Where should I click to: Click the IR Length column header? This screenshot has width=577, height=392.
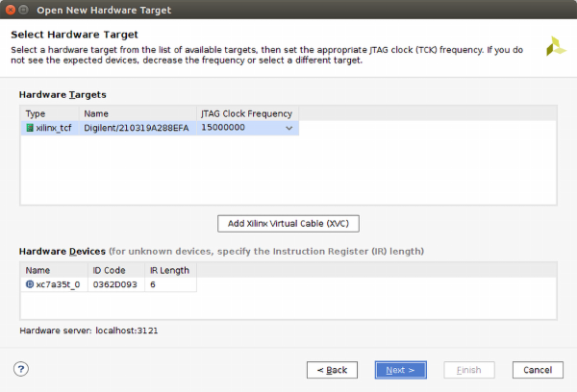[170, 271]
